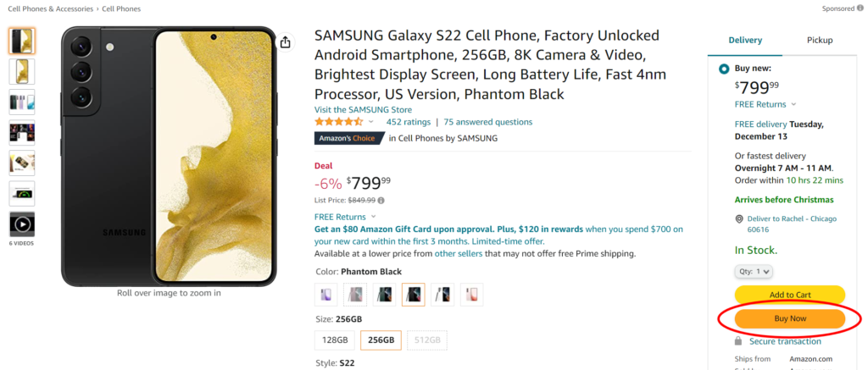The height and width of the screenshot is (370, 868).
Task: Expand the rating breakdown chevron beside the stars
Action: (371, 122)
